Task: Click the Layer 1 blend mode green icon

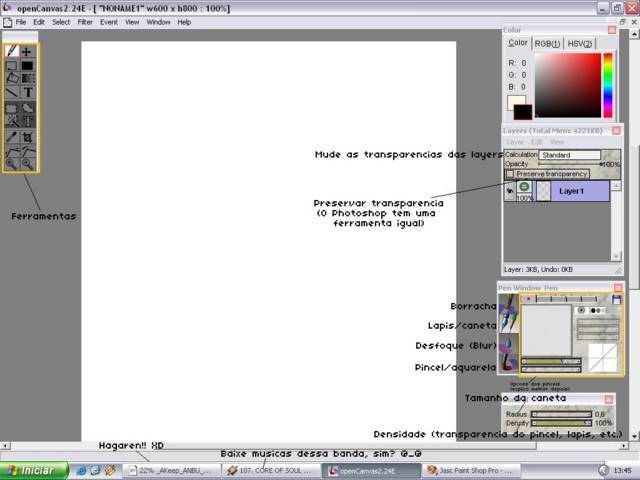Action: click(x=524, y=187)
